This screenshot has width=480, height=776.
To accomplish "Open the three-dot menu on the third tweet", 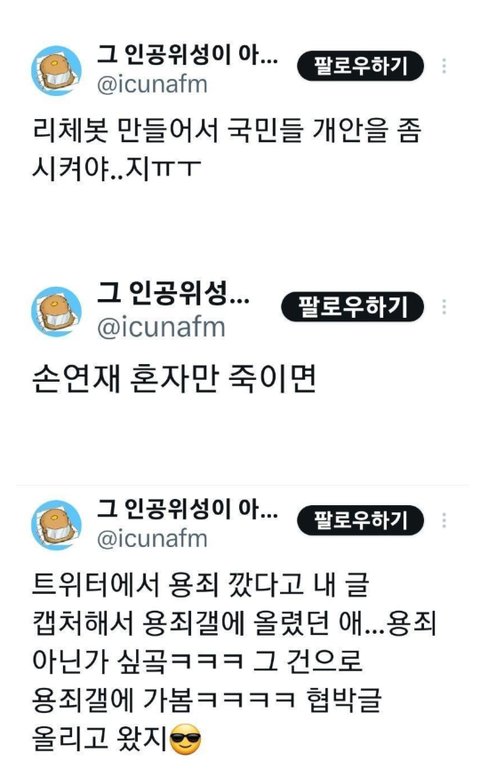I will (444, 520).
